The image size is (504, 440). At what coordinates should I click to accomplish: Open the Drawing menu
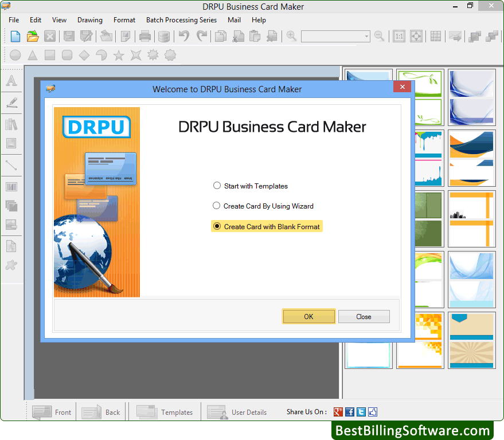point(89,20)
